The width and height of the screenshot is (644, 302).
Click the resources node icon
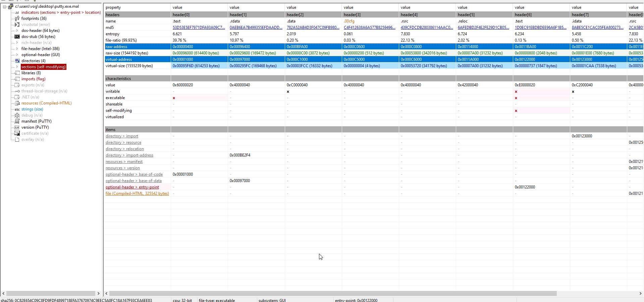click(17, 103)
